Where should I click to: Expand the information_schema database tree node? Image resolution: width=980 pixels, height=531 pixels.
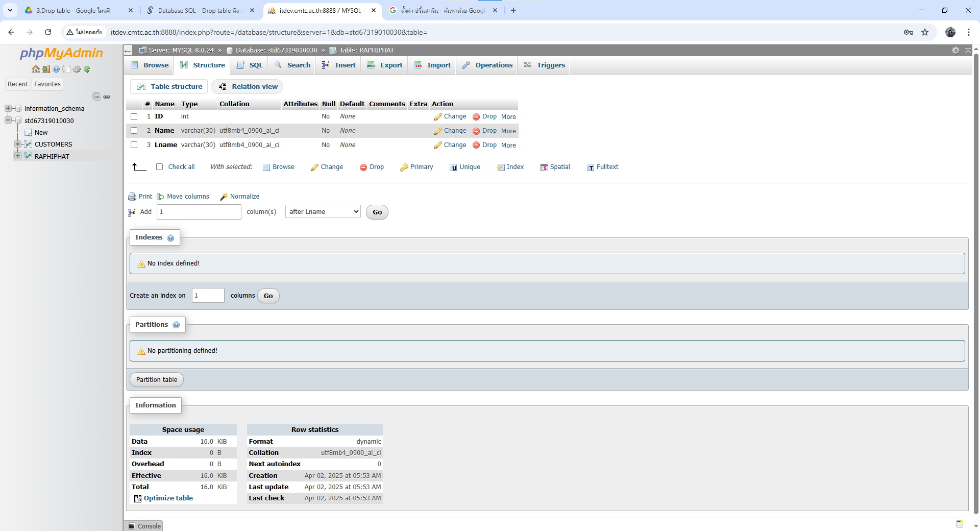[8, 108]
